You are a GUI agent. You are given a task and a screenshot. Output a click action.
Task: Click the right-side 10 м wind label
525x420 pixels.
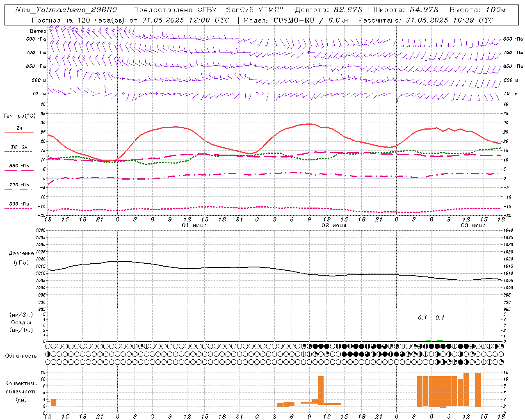tap(511, 94)
